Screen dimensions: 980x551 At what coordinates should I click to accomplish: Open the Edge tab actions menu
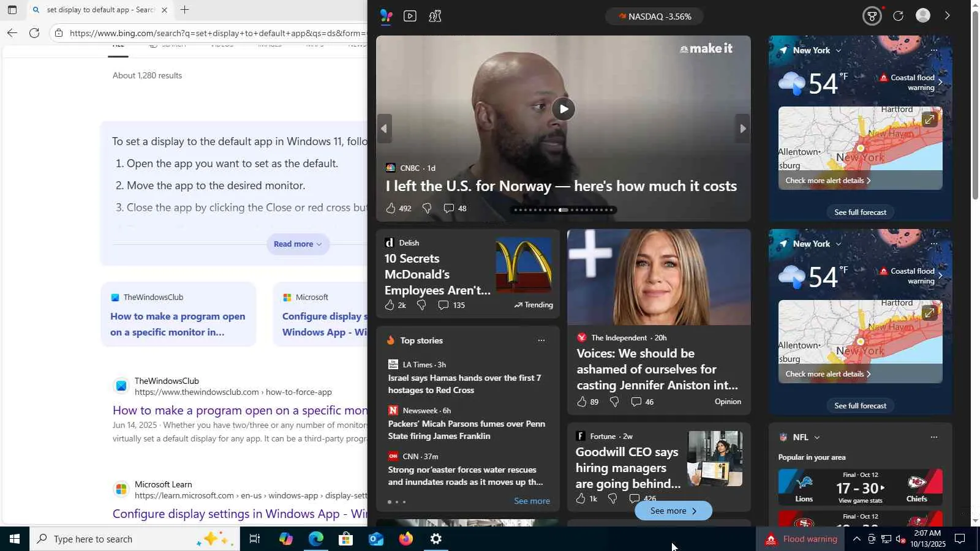click(x=12, y=10)
